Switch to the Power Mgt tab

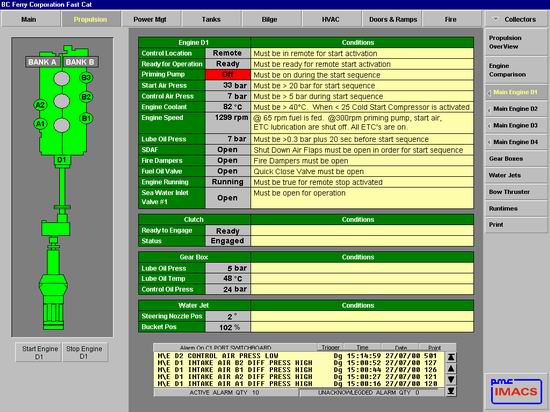151,19
